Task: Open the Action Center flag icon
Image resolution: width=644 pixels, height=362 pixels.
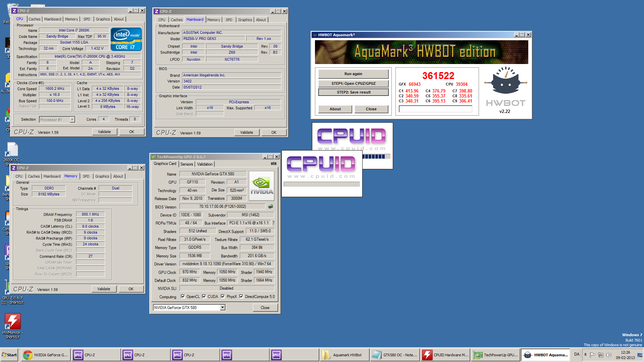Action: 592,355
